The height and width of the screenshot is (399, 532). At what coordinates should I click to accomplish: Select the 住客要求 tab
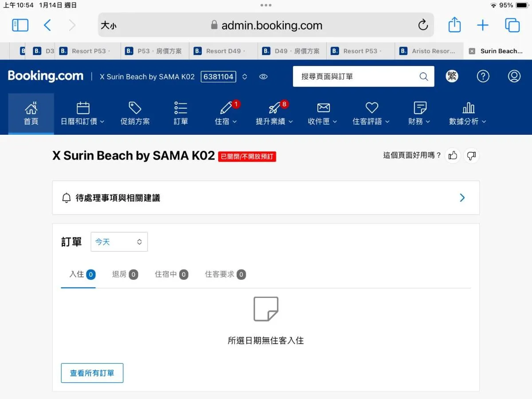point(225,274)
